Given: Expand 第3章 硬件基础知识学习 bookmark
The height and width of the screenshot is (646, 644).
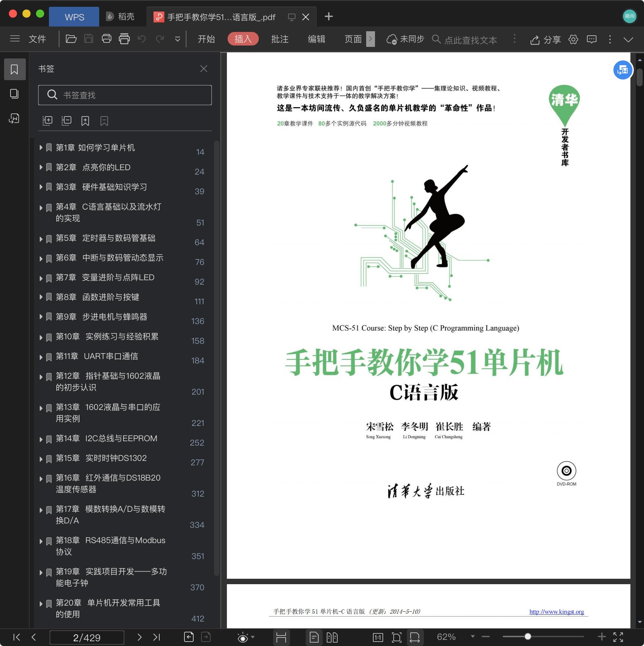Looking at the screenshot, I should click(x=41, y=187).
